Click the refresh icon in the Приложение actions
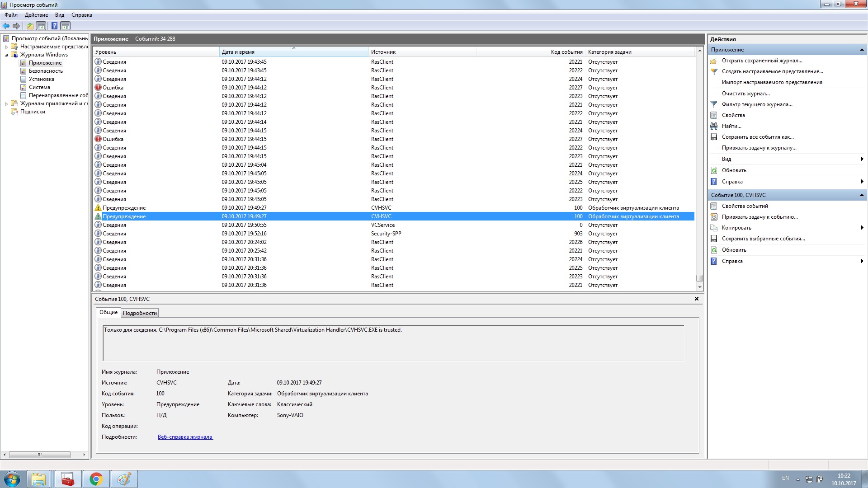Viewport: 868px width, 488px height. click(714, 170)
